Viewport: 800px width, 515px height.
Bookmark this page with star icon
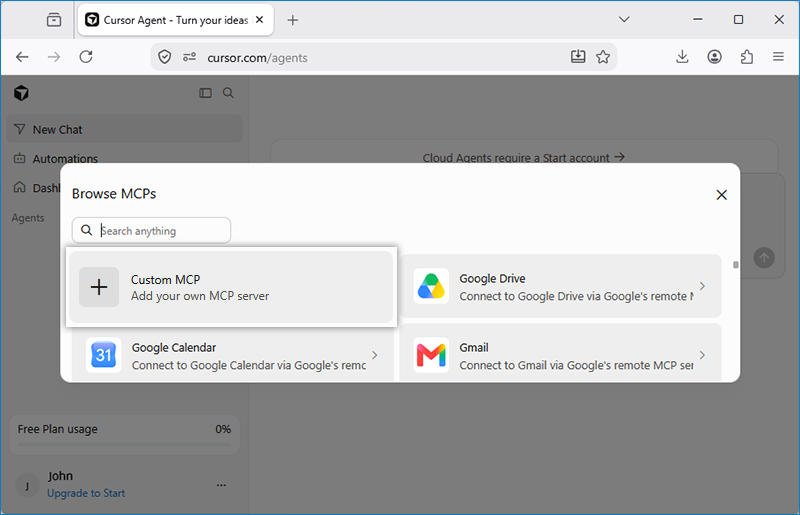[x=603, y=57]
